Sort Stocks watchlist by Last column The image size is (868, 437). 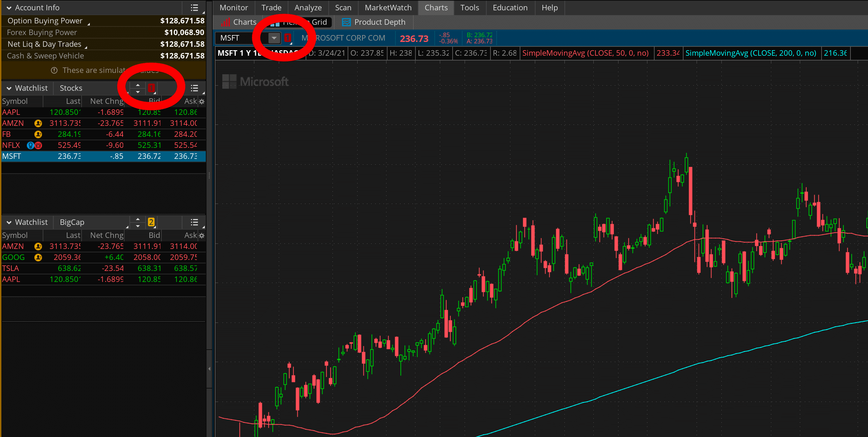pyautogui.click(x=62, y=101)
